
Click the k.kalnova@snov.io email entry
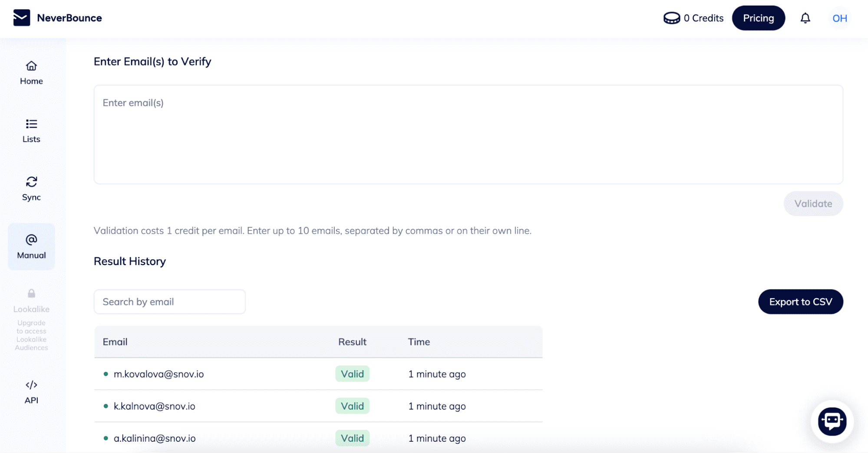pyautogui.click(x=154, y=406)
